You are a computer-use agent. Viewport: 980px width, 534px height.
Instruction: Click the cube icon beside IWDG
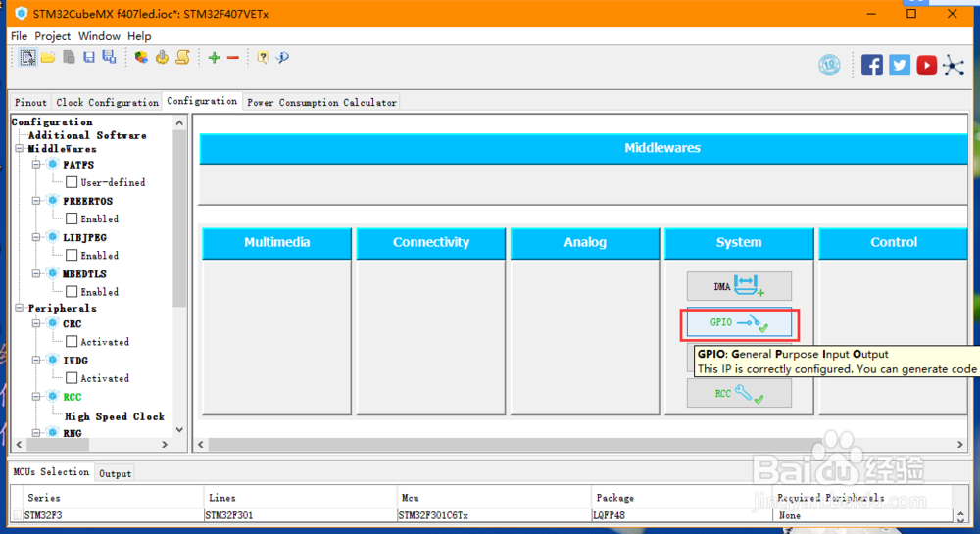pyautogui.click(x=53, y=360)
